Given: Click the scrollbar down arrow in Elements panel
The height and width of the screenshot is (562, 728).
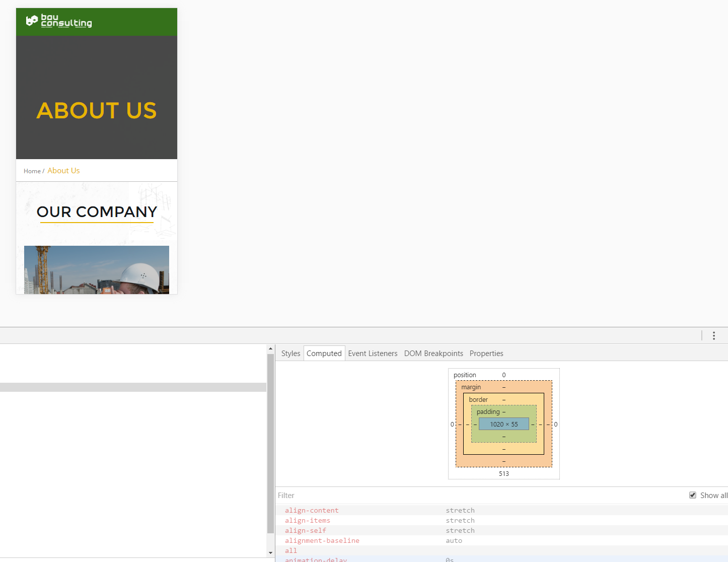Looking at the screenshot, I should coord(270,553).
